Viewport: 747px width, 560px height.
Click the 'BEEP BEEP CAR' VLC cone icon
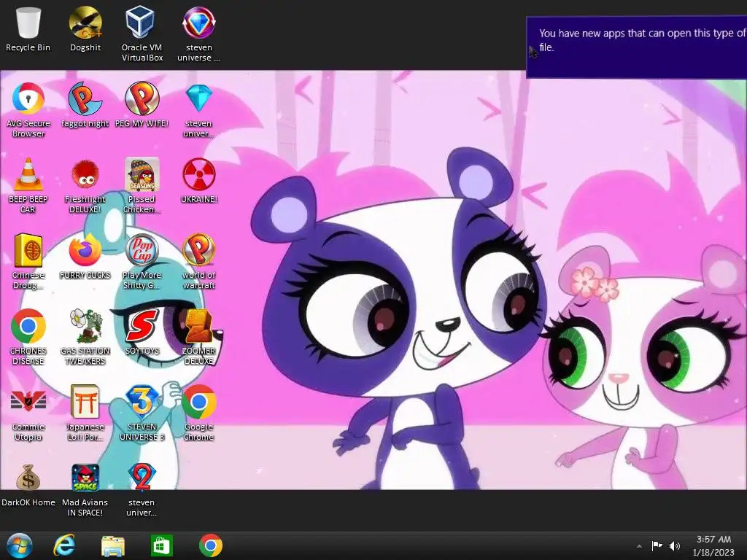point(28,185)
